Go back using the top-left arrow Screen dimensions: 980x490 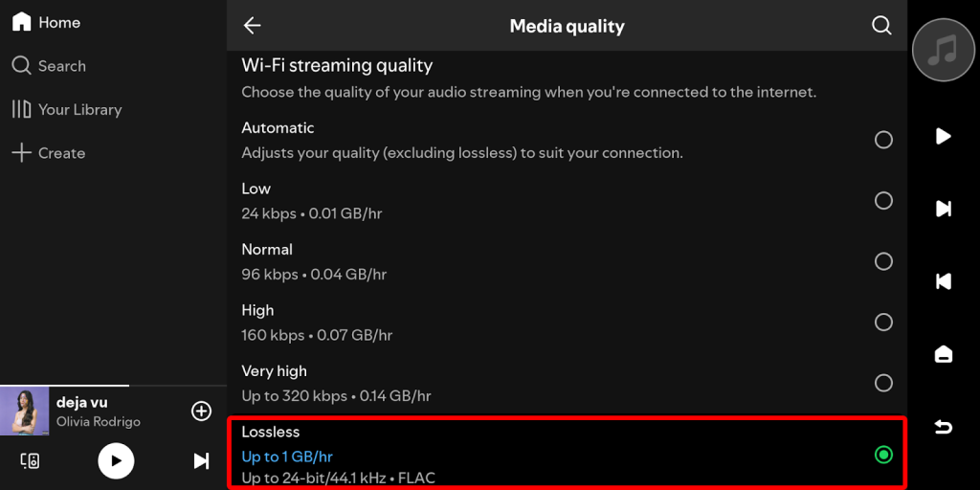253,26
